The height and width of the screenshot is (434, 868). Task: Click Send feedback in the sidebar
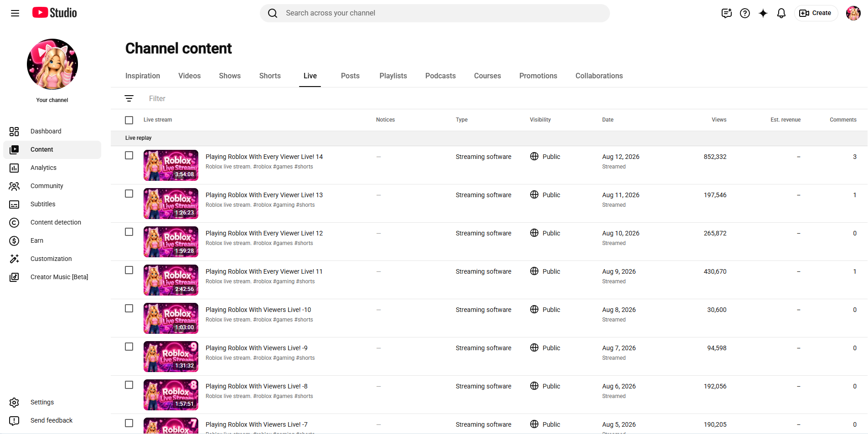tap(52, 420)
